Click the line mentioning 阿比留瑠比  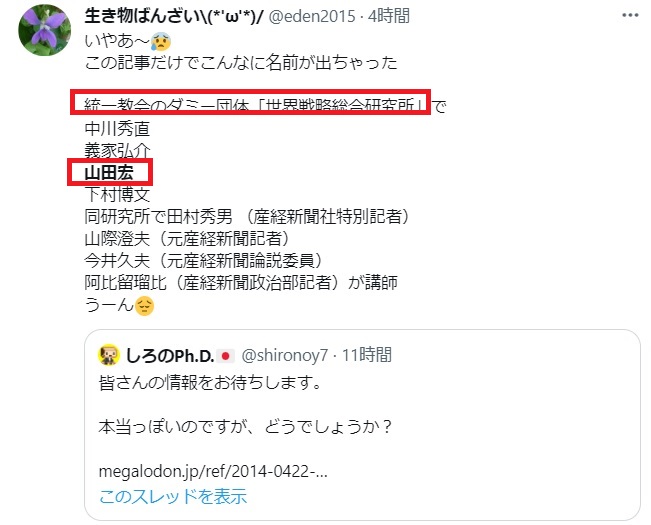(241, 283)
